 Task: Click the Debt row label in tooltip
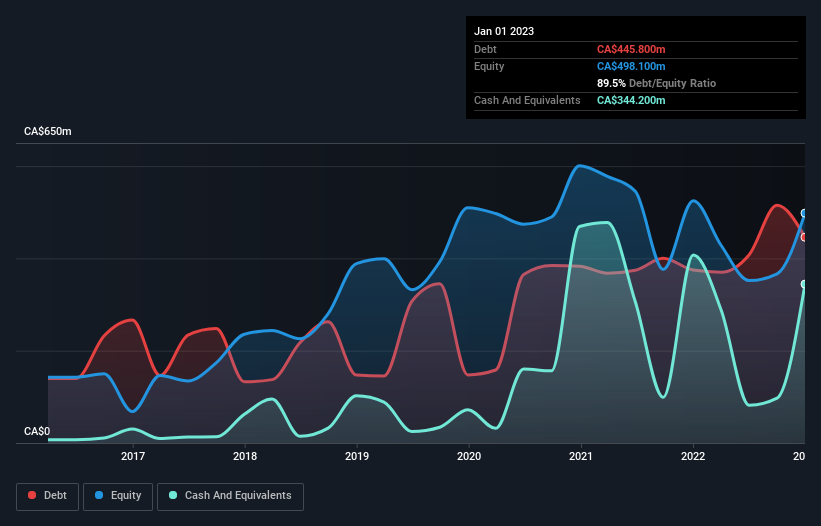[x=485, y=49]
